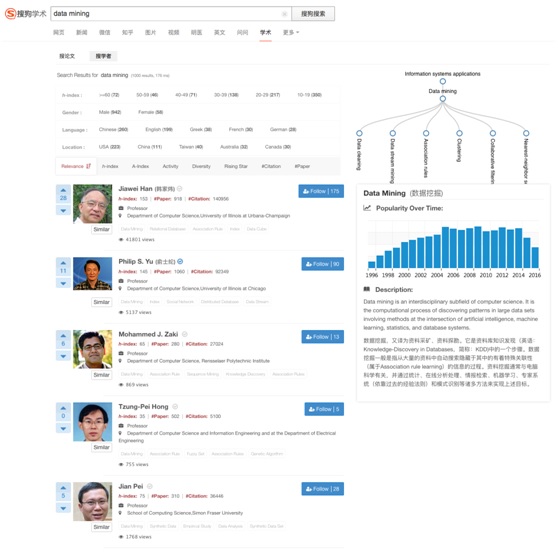This screenshot has height=552, width=558.
Task: Click the Data mining node in the topic tree
Action: point(442,99)
